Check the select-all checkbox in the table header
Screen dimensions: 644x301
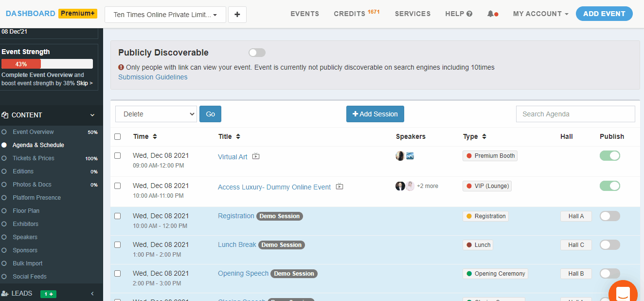click(x=117, y=136)
